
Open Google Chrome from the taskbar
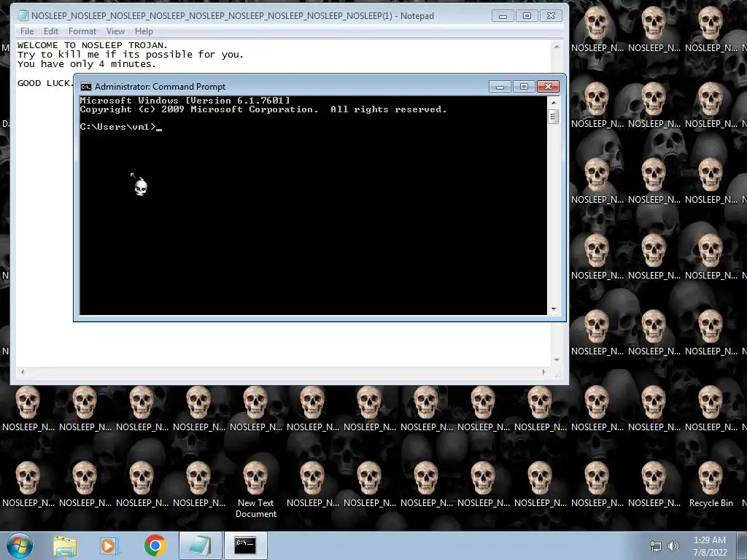tap(155, 546)
